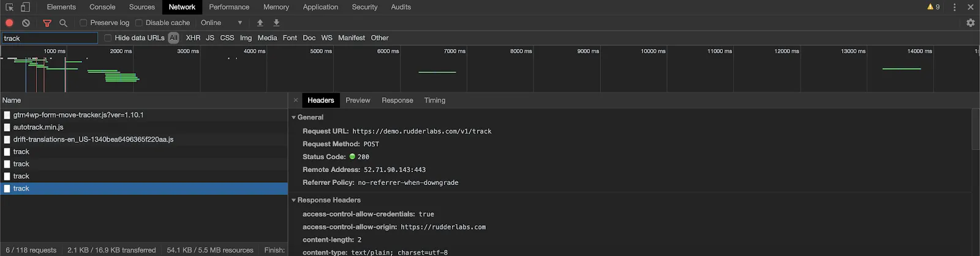Enable the Preserve log checkbox
The image size is (980, 256).
click(83, 23)
